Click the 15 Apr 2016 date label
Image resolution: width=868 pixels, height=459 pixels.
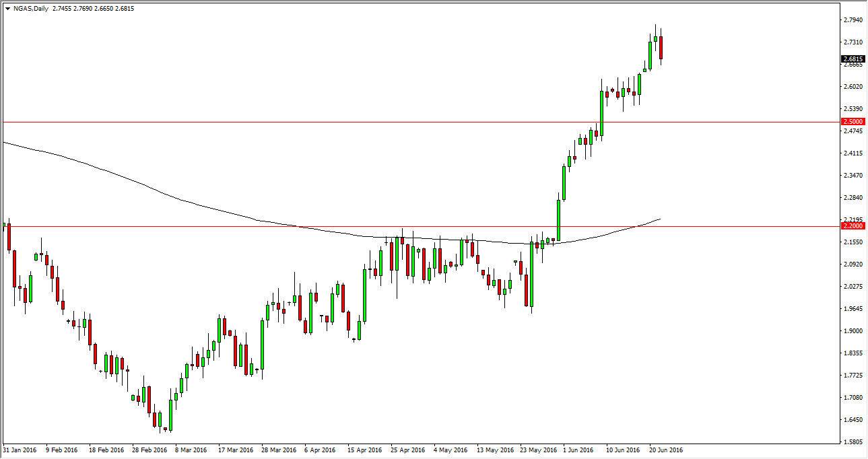(x=364, y=450)
